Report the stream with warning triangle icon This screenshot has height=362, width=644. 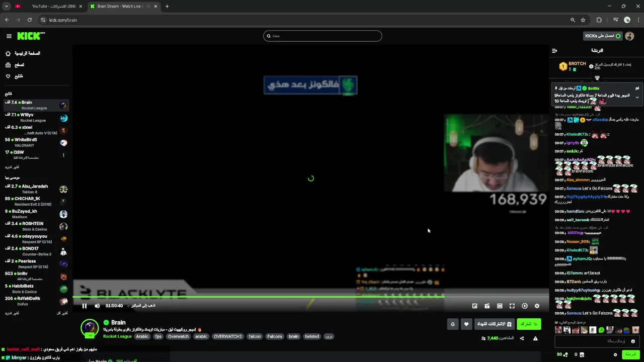coord(535,338)
